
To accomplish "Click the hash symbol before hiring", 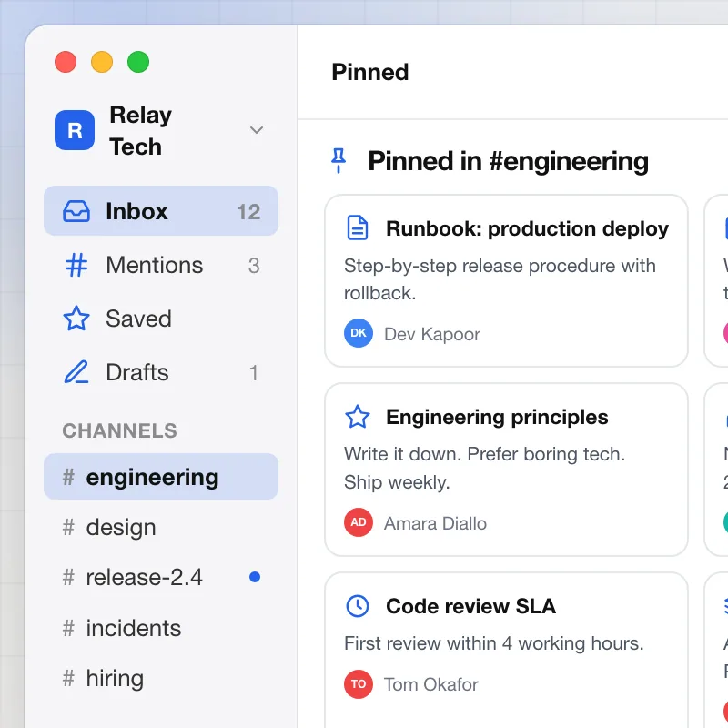I will pyautogui.click(x=68, y=678).
